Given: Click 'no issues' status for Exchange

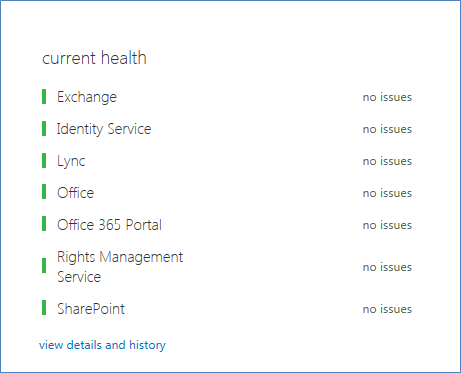Looking at the screenshot, I should (387, 97).
